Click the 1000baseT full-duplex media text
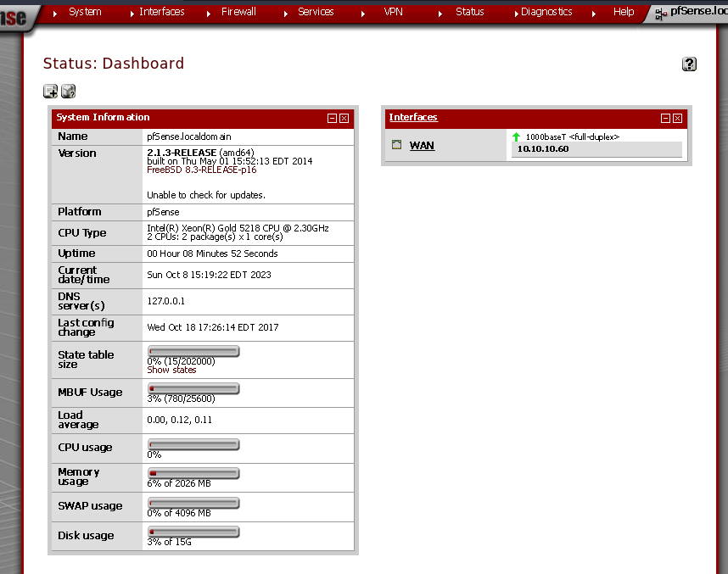728x574 pixels. tap(573, 137)
